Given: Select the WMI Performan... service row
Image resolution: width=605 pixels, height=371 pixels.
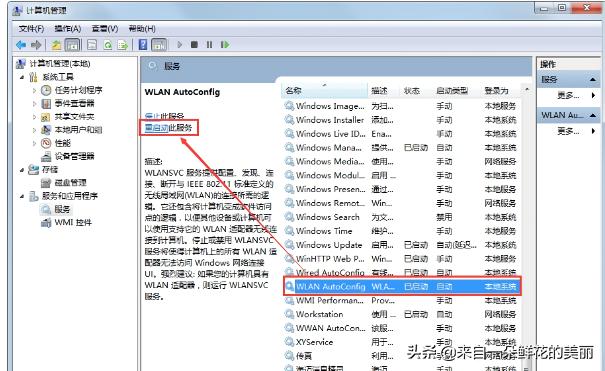Looking at the screenshot, I should [401, 300].
